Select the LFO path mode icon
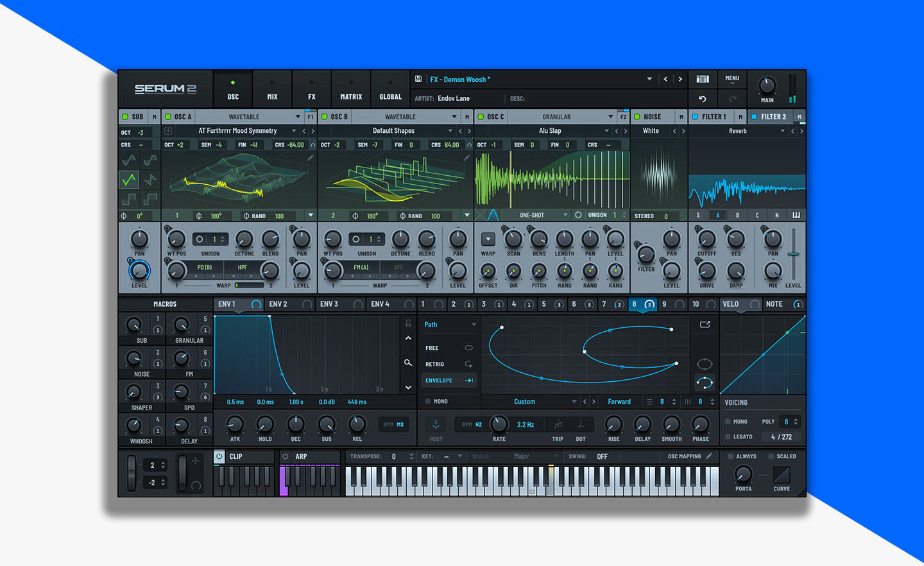This screenshot has width=924, height=566. point(705,383)
